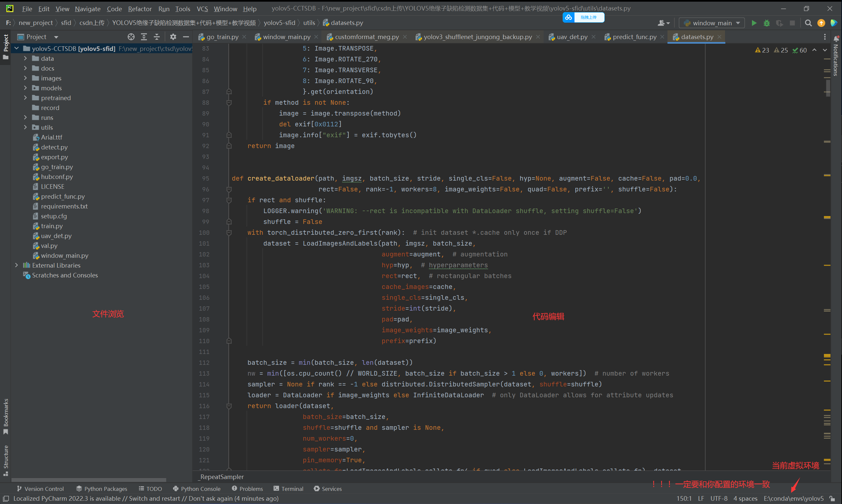
Task: Open train.py in project tree
Action: (52, 226)
